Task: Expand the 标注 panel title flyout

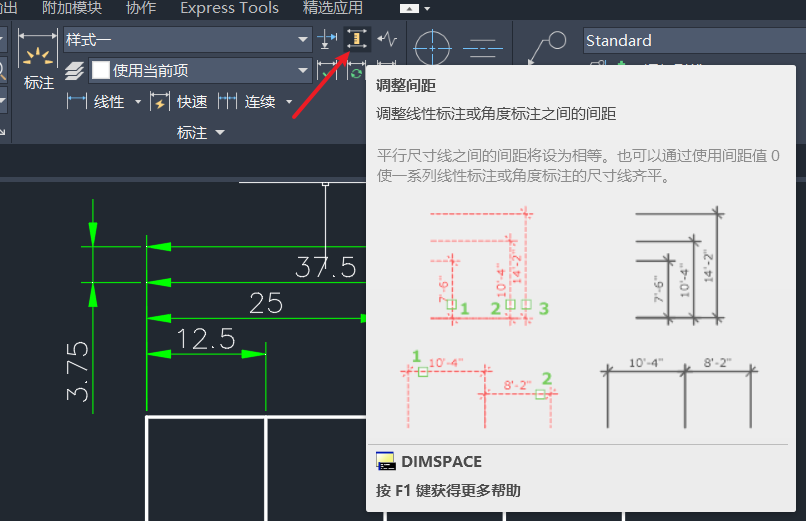Action: pos(201,133)
